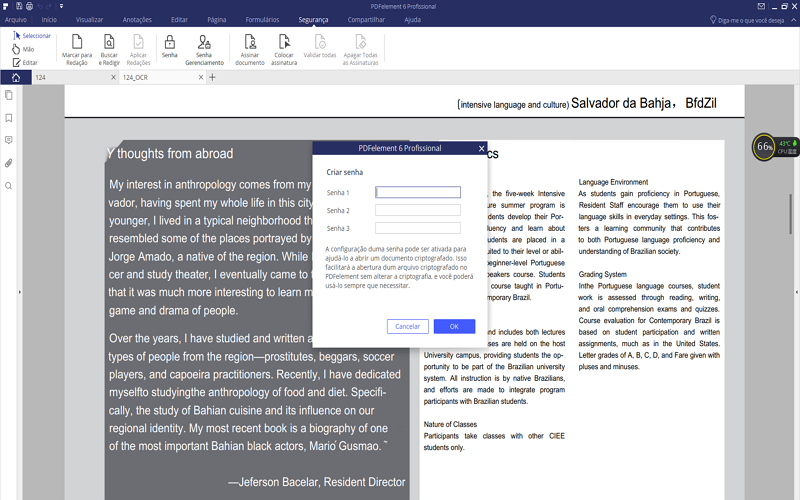Click the Senha 2 input field

[417, 210]
